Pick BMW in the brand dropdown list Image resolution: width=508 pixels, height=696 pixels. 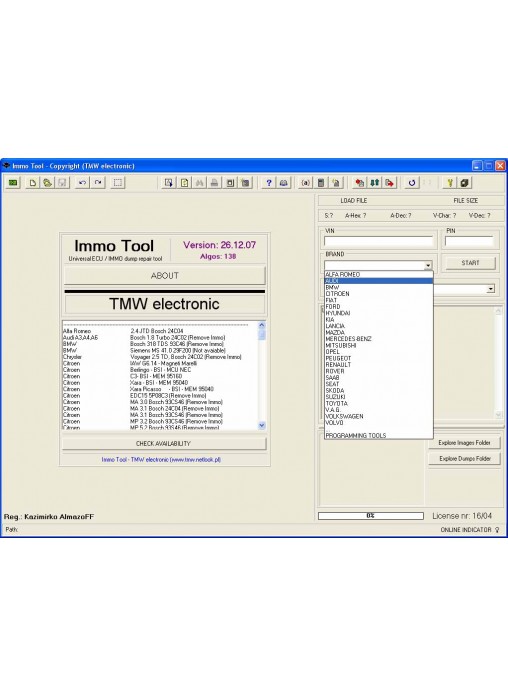[x=379, y=287]
